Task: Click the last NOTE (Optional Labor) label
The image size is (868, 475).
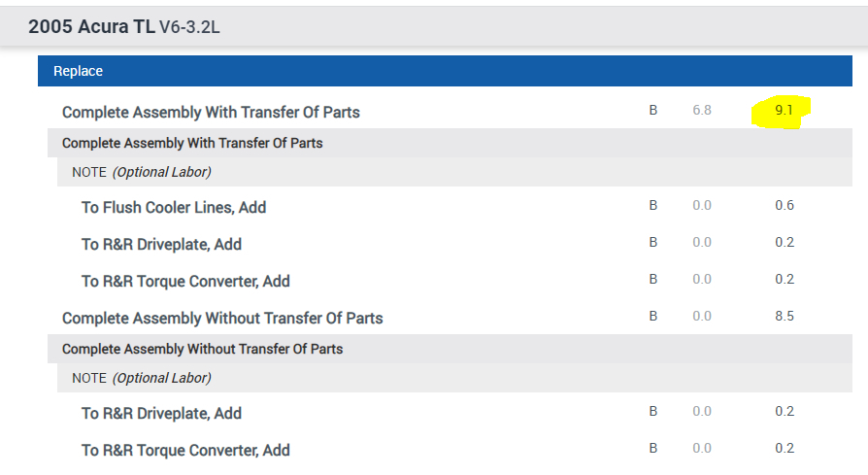Action: [x=142, y=378]
